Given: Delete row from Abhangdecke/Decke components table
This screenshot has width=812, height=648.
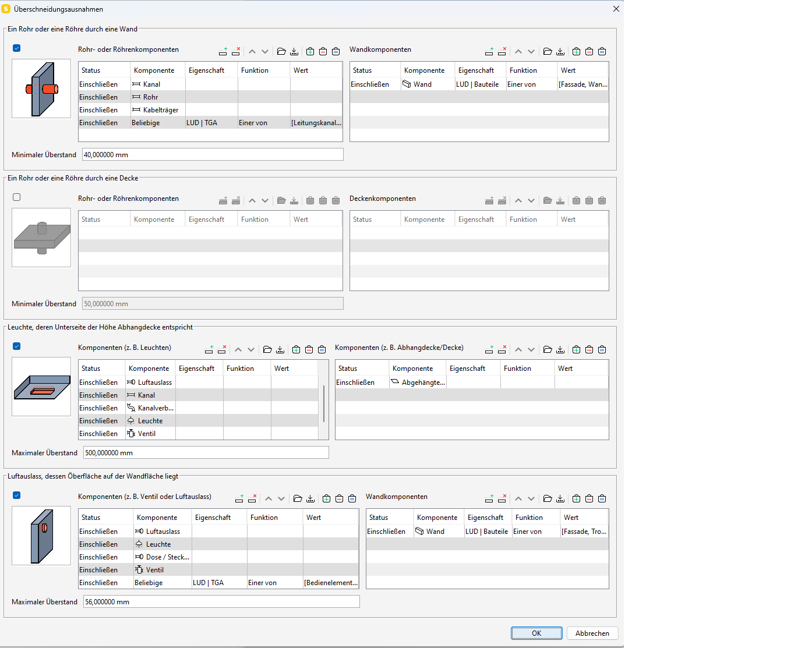Looking at the screenshot, I should coord(502,349).
